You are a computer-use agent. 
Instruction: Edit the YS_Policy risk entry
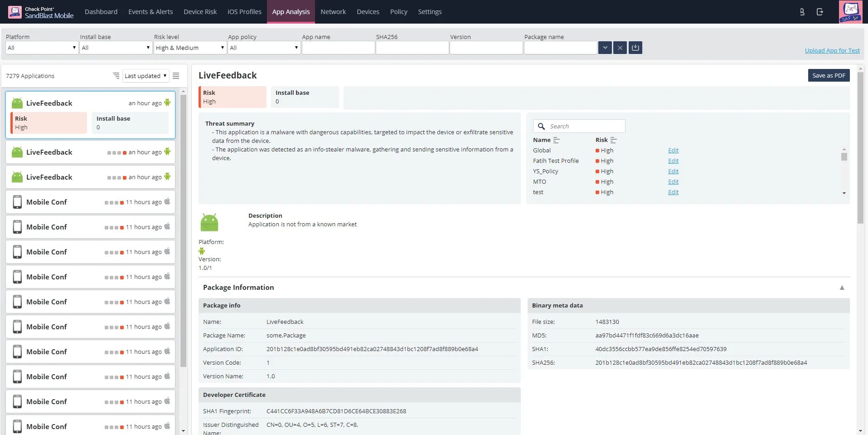tap(673, 171)
